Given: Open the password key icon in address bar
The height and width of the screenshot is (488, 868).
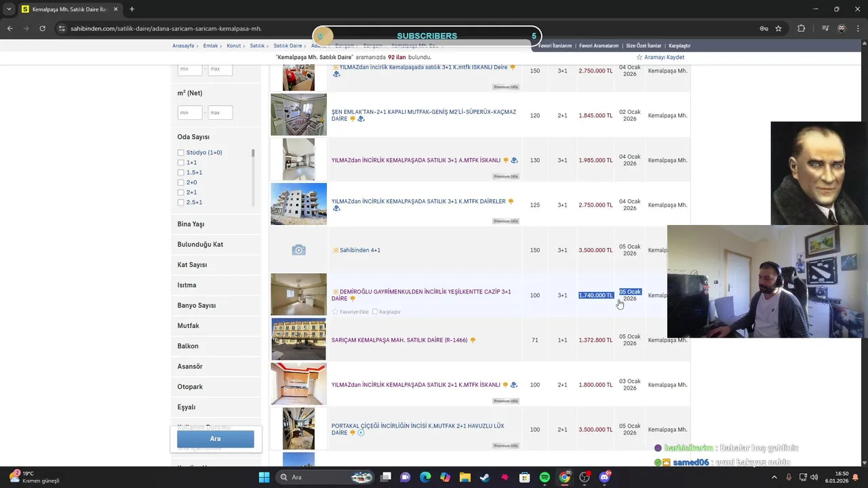Looking at the screenshot, I should pyautogui.click(x=764, y=28).
